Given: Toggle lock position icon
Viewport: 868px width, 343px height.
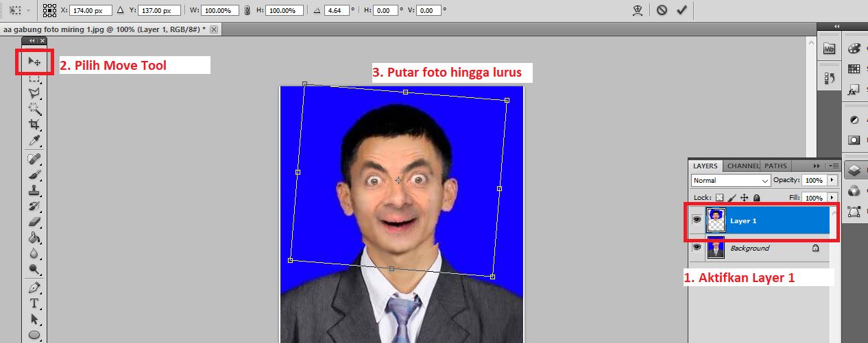Looking at the screenshot, I should click(x=745, y=198).
